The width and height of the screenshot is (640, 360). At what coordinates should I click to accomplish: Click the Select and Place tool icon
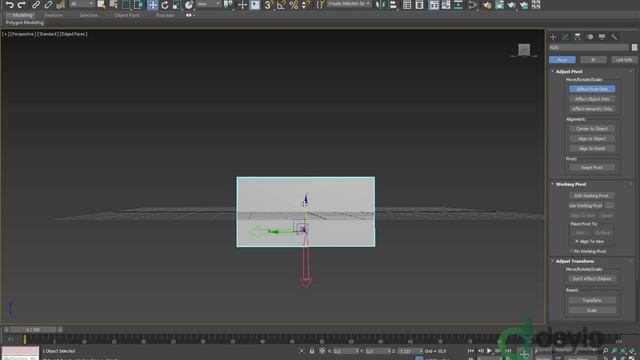(x=189, y=4)
